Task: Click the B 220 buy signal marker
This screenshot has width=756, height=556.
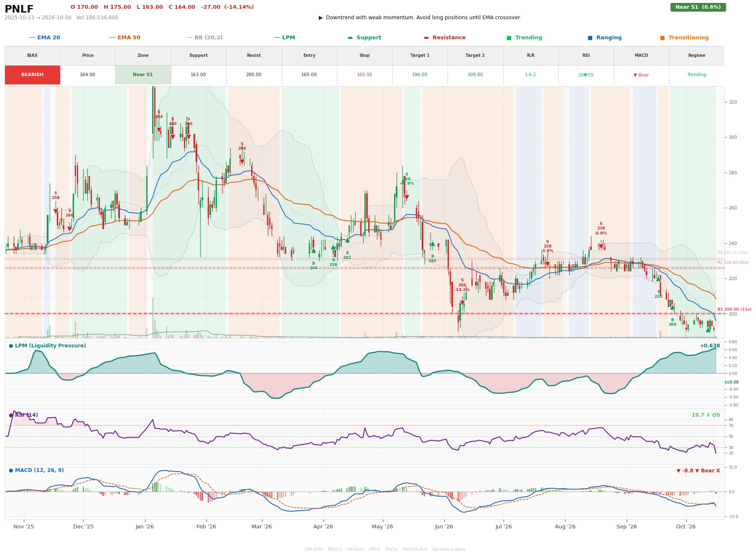Action: coord(658,279)
